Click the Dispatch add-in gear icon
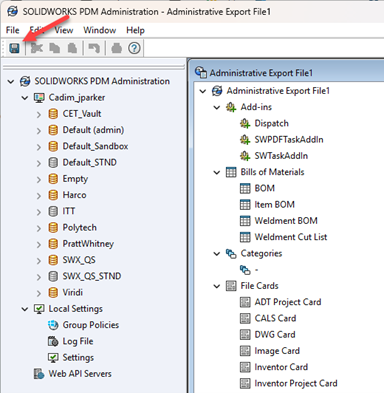 pyautogui.click(x=245, y=123)
